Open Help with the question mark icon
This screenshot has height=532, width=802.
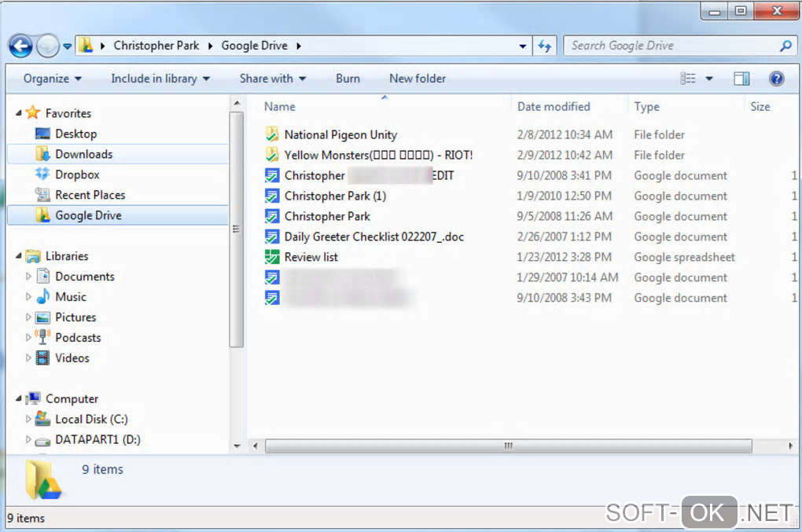[776, 79]
